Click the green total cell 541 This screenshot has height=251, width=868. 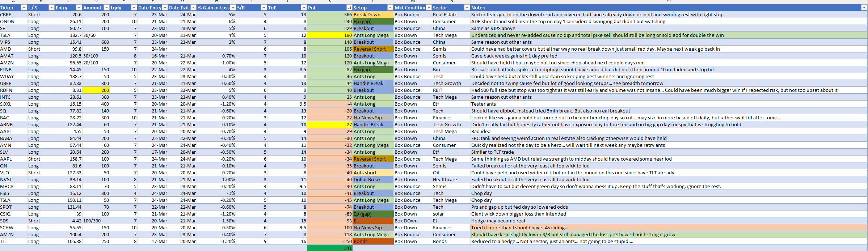pyautogui.click(x=330, y=248)
